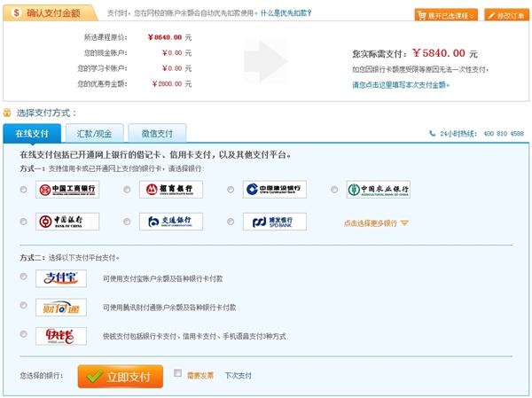Click the Bank of China (中国银行) logo
The height and width of the screenshot is (398, 532).
(x=67, y=222)
